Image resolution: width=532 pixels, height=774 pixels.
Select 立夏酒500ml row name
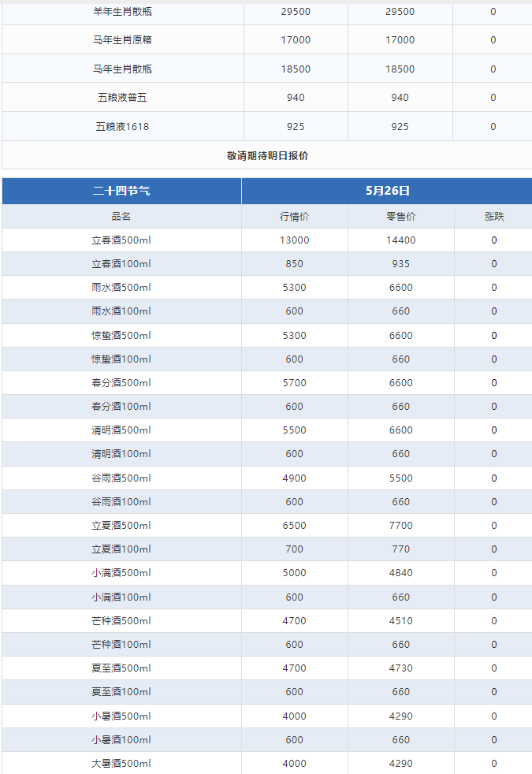point(121,525)
